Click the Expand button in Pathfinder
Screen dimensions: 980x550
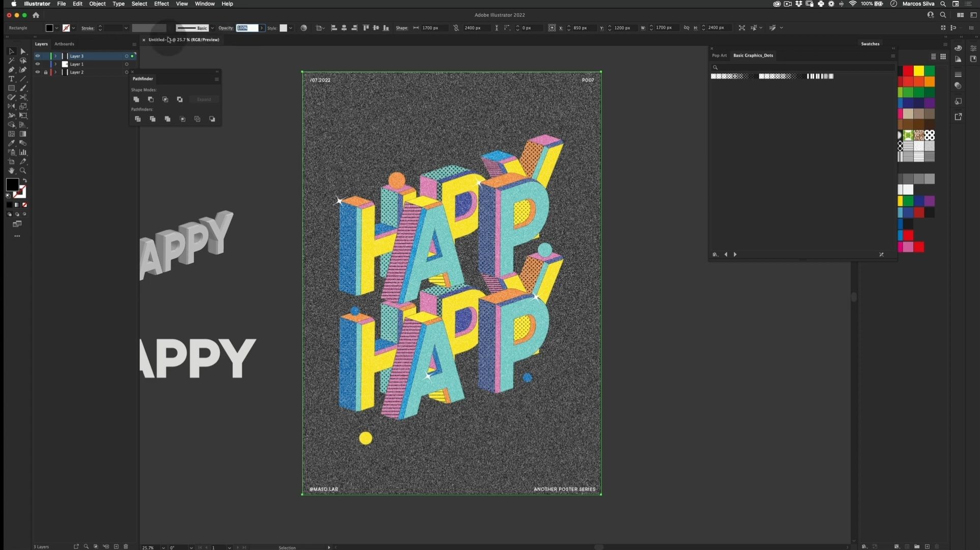tap(204, 99)
